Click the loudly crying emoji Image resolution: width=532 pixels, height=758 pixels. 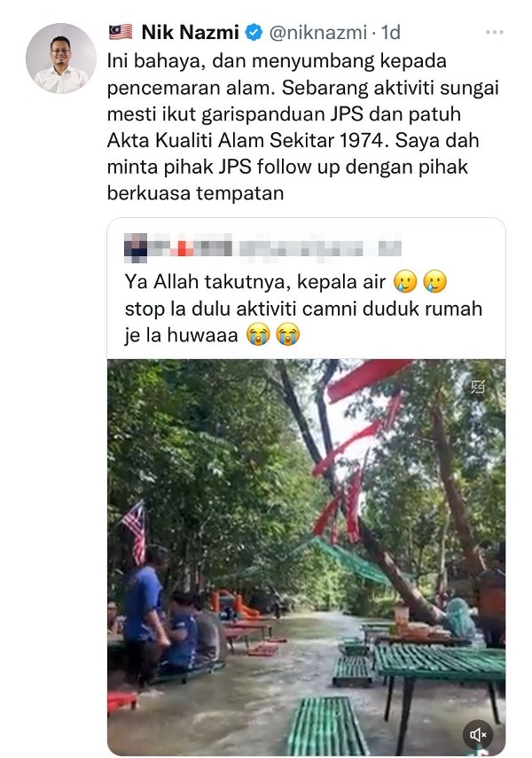pyautogui.click(x=258, y=334)
